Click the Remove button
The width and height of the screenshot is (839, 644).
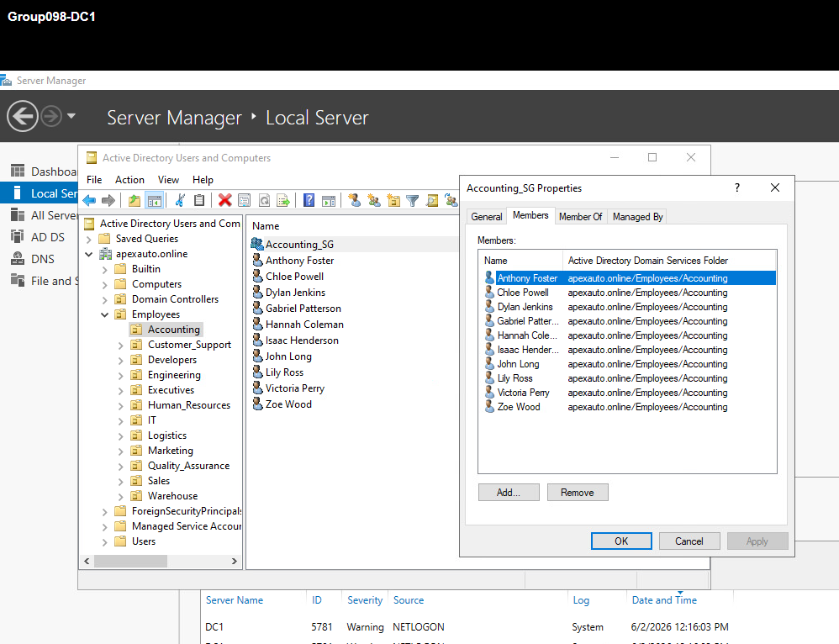(578, 493)
